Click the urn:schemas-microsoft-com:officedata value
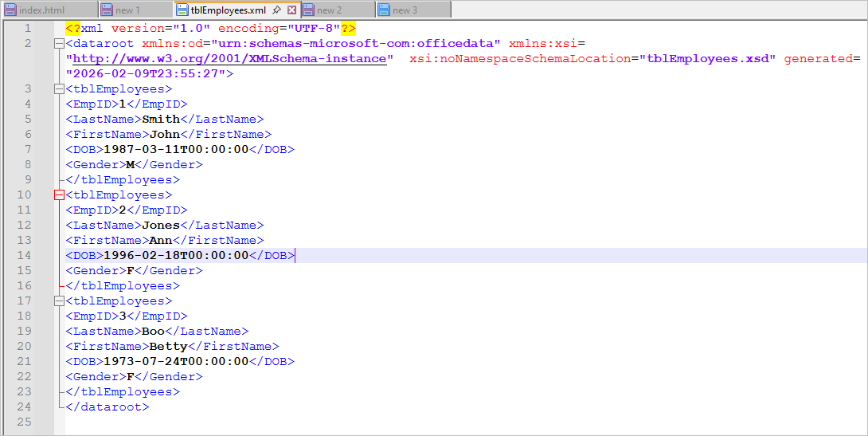Image resolution: width=868 pixels, height=436 pixels. [x=355, y=43]
